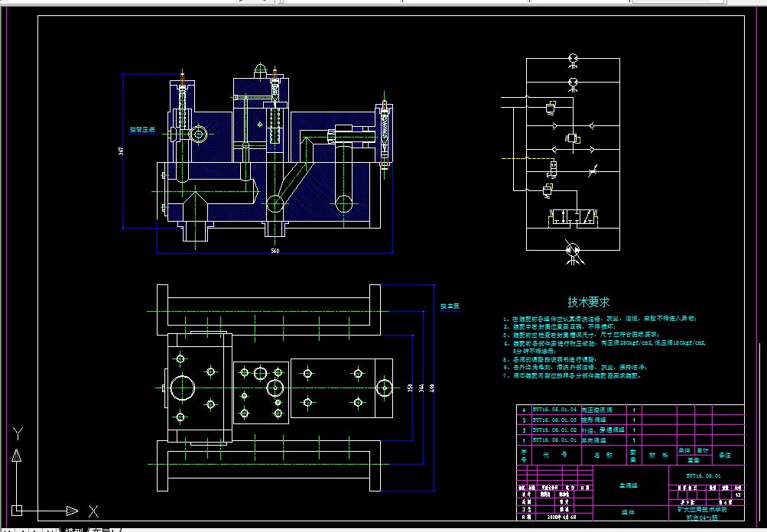Click the 560 width dimension text
767x532 pixels.
[275, 251]
